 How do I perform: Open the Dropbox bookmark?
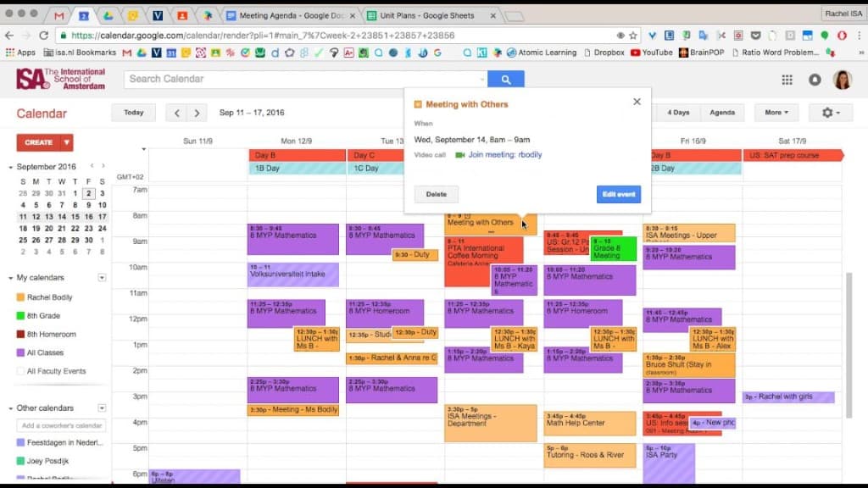click(x=604, y=53)
